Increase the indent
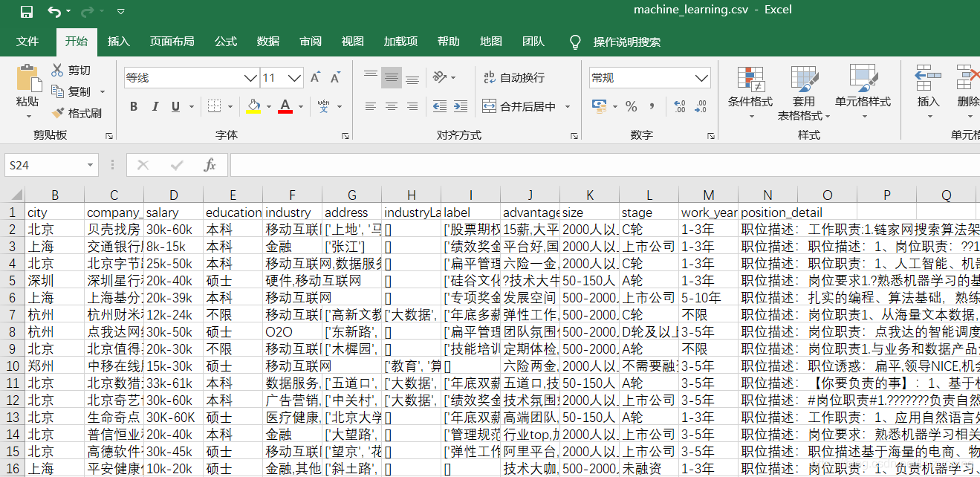The image size is (980, 477). click(461, 106)
